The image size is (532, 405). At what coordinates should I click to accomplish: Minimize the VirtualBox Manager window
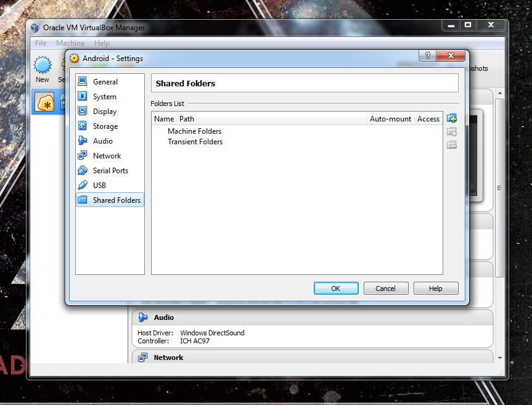tap(451, 25)
